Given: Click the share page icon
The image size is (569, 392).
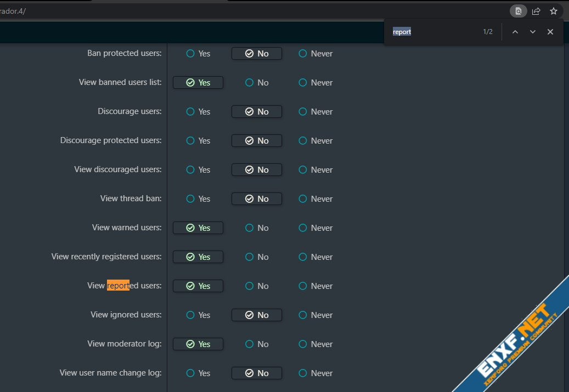Looking at the screenshot, I should tap(536, 12).
